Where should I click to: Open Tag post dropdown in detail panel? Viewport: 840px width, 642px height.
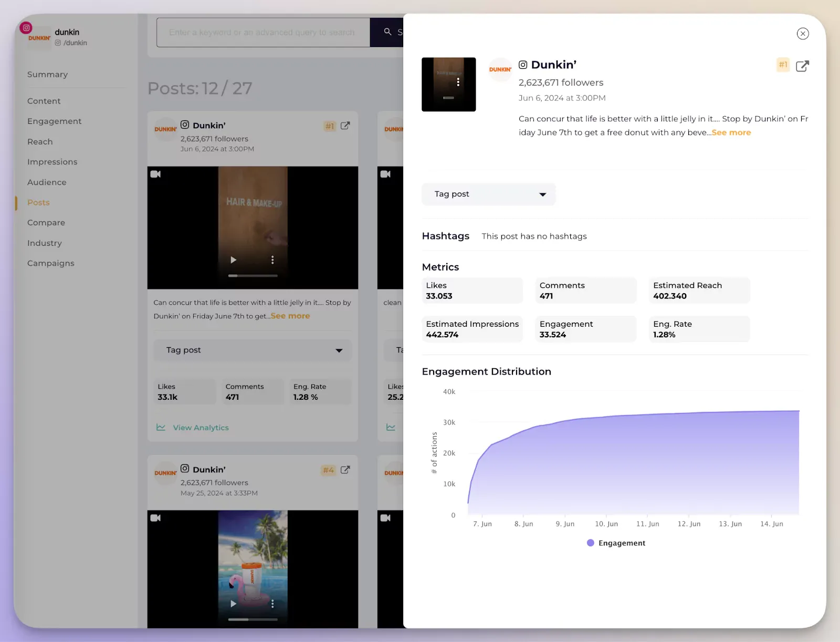pos(488,194)
